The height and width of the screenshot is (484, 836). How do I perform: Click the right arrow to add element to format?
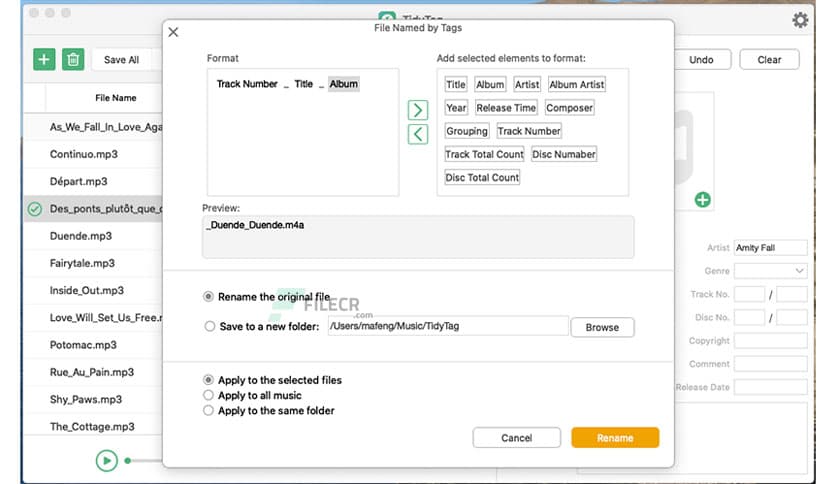click(x=417, y=110)
